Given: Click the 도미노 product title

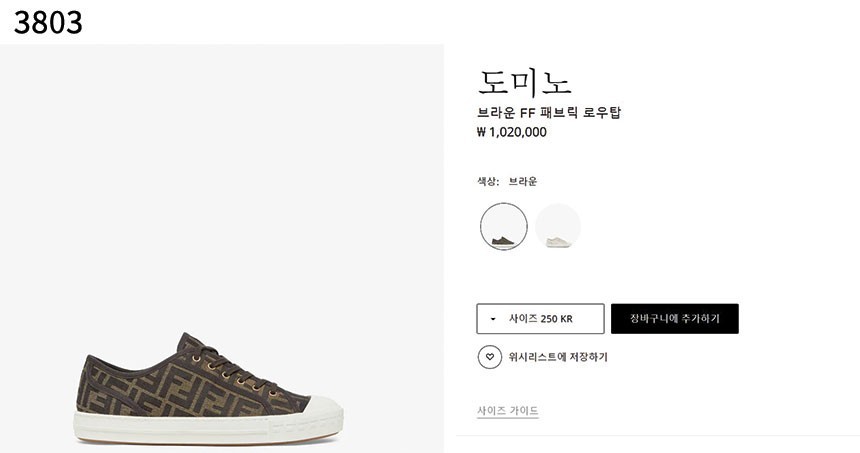Looking at the screenshot, I should tap(525, 82).
